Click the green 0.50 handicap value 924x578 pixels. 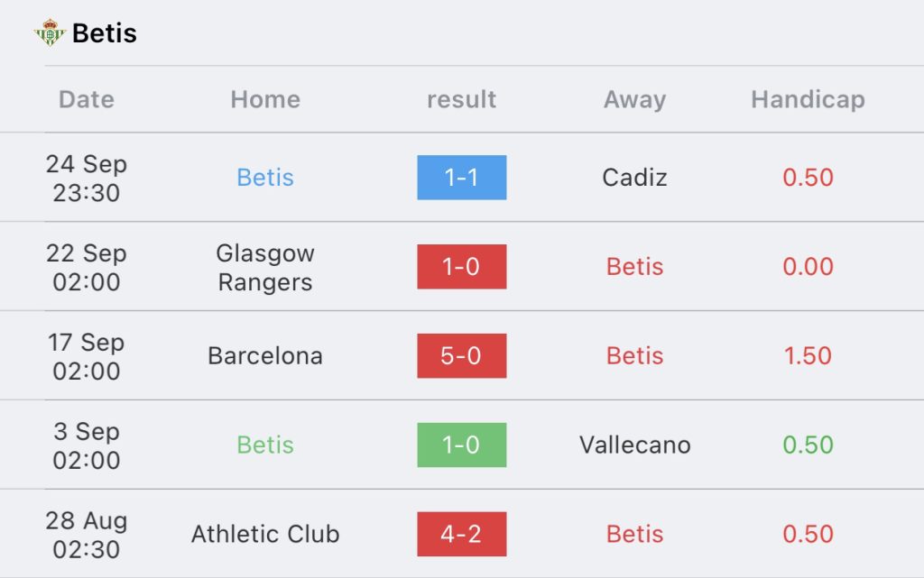(x=808, y=445)
